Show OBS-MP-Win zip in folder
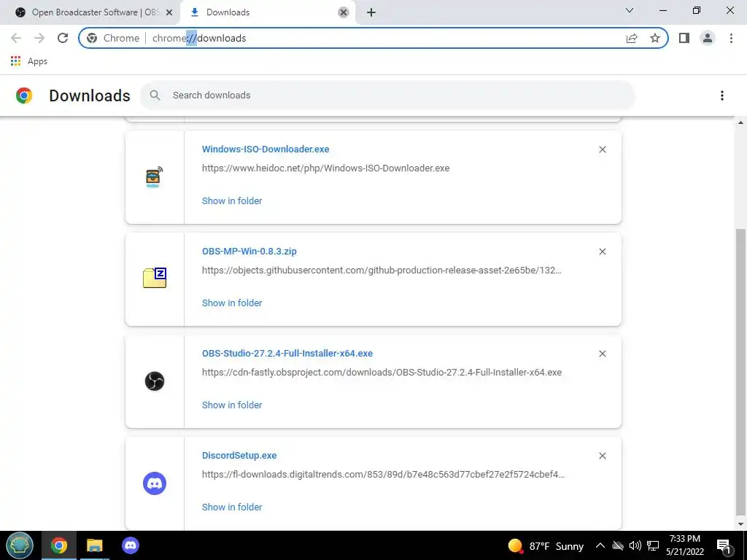747x560 pixels. click(x=232, y=303)
